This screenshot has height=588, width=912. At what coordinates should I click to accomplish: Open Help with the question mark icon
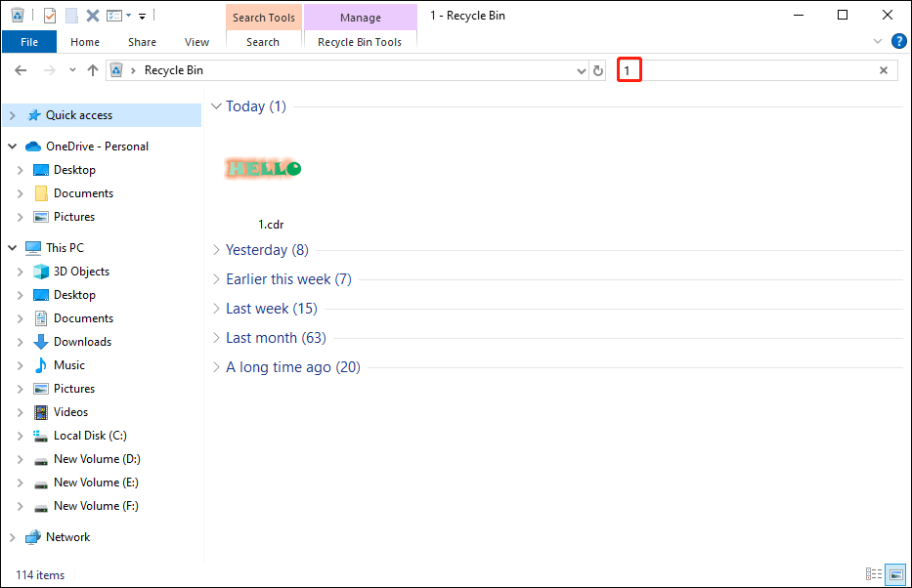coord(898,41)
